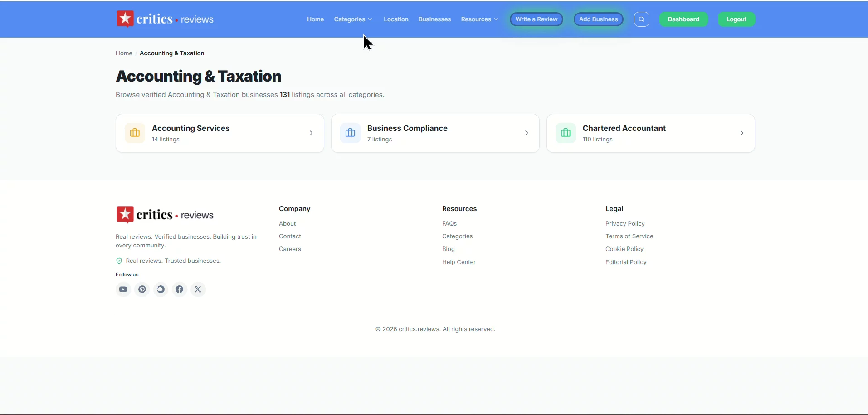868x415 pixels.
Task: Click the '7 listings' text
Action: coord(380,140)
